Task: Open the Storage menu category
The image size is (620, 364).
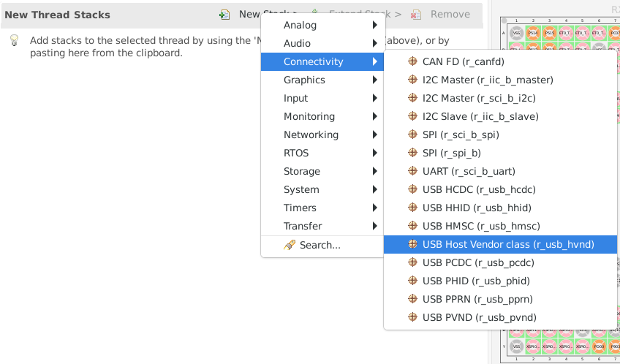Action: click(x=322, y=171)
